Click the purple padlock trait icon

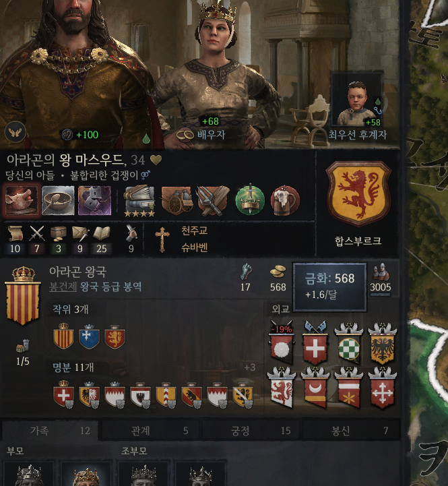[94, 201]
